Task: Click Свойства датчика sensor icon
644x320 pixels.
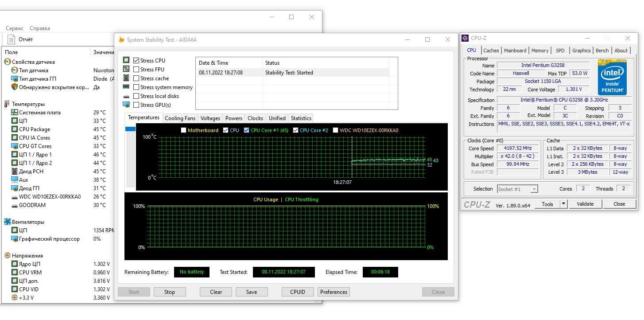Action: (8, 62)
